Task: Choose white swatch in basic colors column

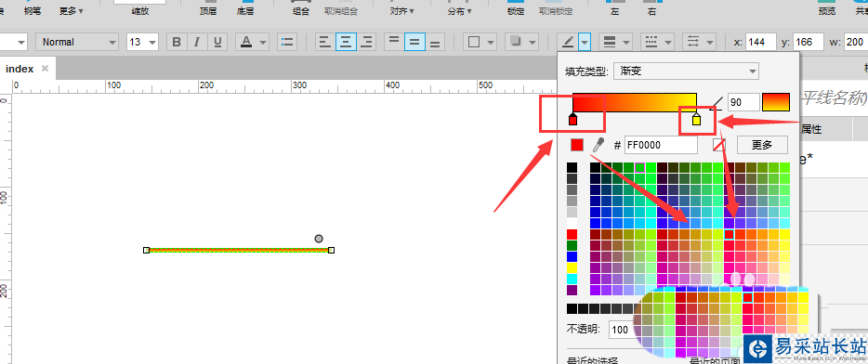Action: (x=572, y=223)
